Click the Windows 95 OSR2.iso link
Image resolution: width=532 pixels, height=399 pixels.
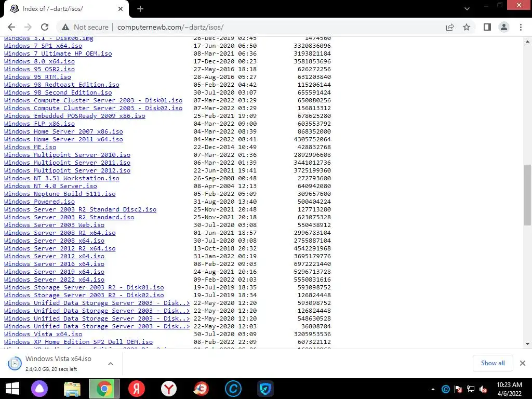pos(39,69)
